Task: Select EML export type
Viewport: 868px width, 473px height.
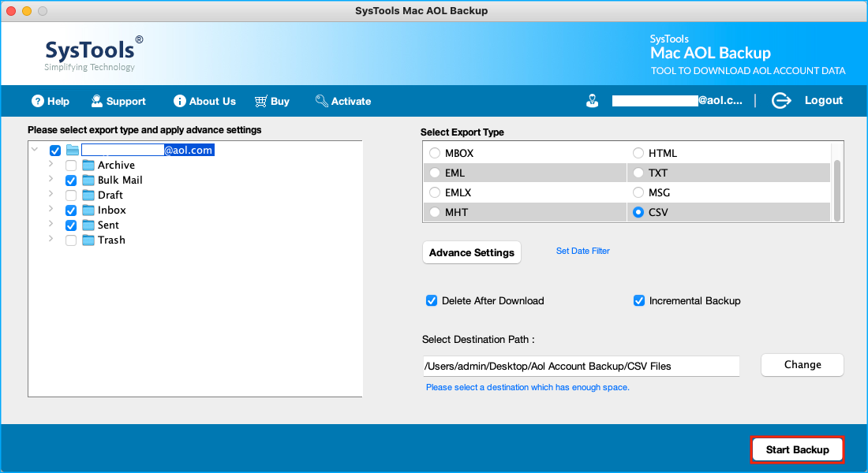Action: 435,173
